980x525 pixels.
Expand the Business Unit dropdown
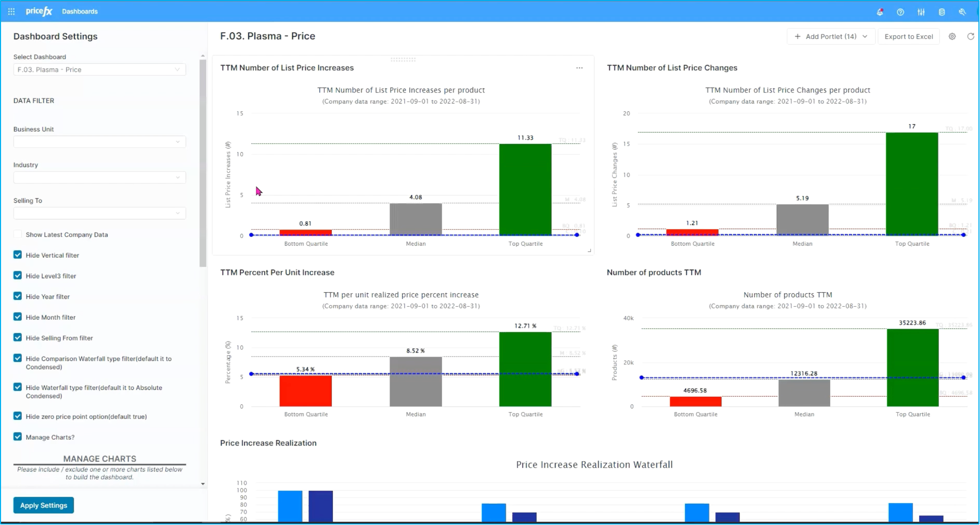tap(99, 142)
